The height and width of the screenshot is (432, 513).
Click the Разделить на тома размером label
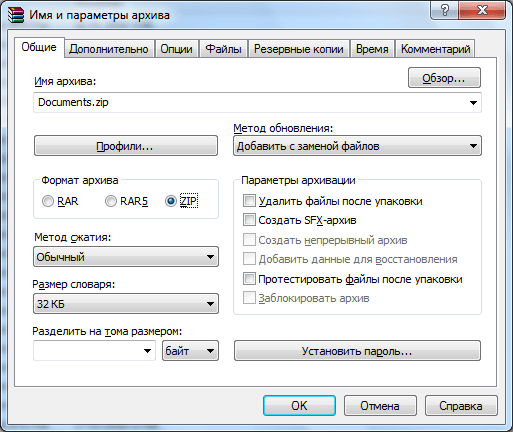tap(107, 331)
